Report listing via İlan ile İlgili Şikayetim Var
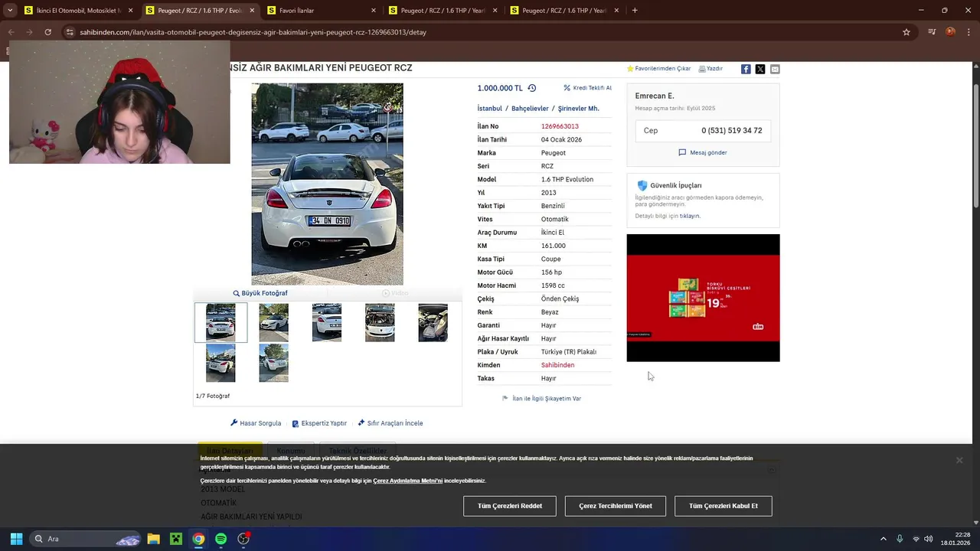 coord(541,399)
